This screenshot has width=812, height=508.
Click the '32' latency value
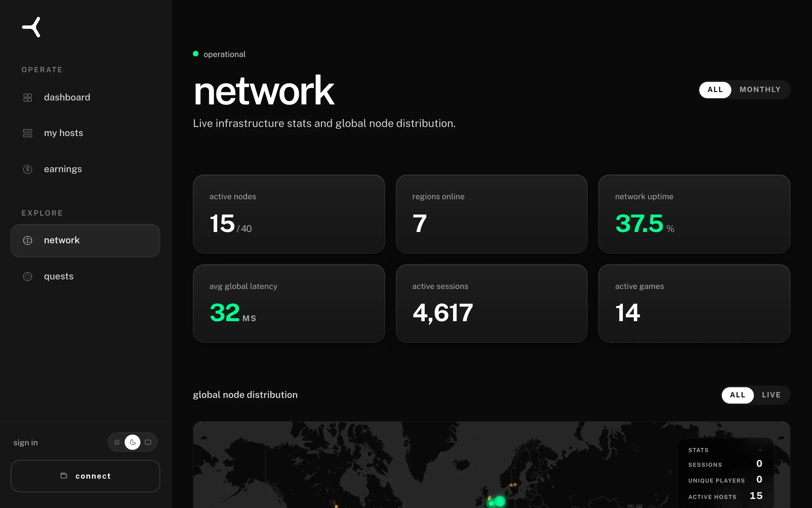point(224,312)
